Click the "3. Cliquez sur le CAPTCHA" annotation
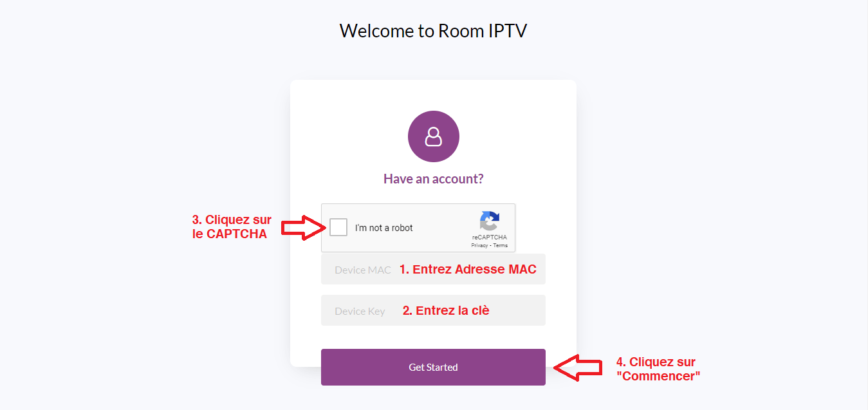868x410 pixels. [x=232, y=227]
